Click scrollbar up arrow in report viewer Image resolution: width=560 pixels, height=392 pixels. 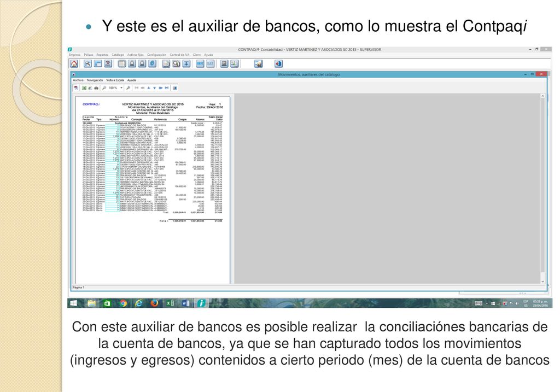coord(542,96)
